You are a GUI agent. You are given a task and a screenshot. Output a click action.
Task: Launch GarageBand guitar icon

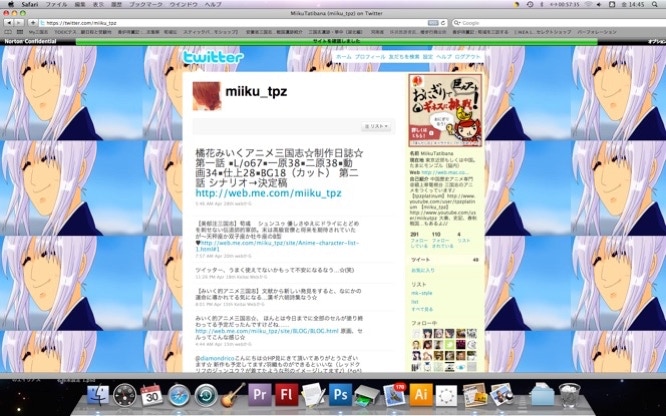pos(233,395)
